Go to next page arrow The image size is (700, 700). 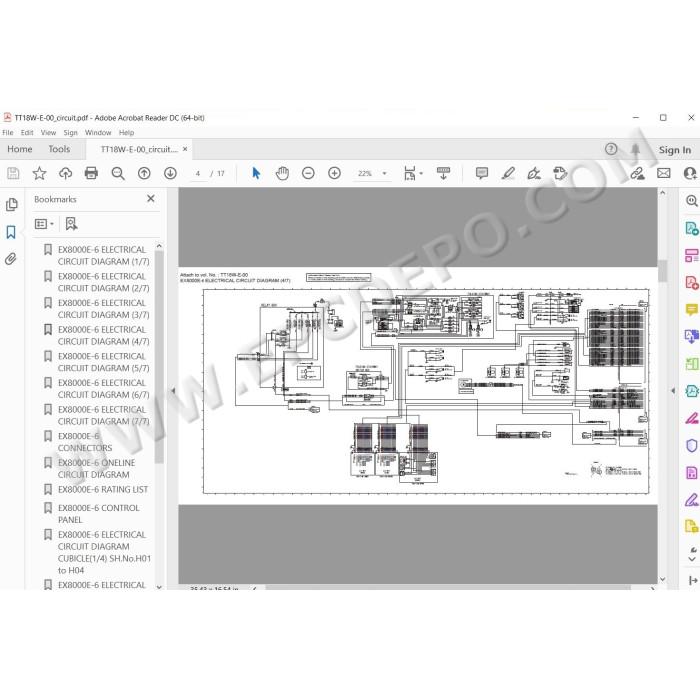[x=170, y=173]
